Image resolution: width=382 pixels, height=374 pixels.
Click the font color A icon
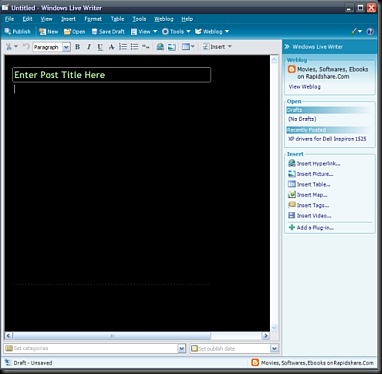coord(111,47)
